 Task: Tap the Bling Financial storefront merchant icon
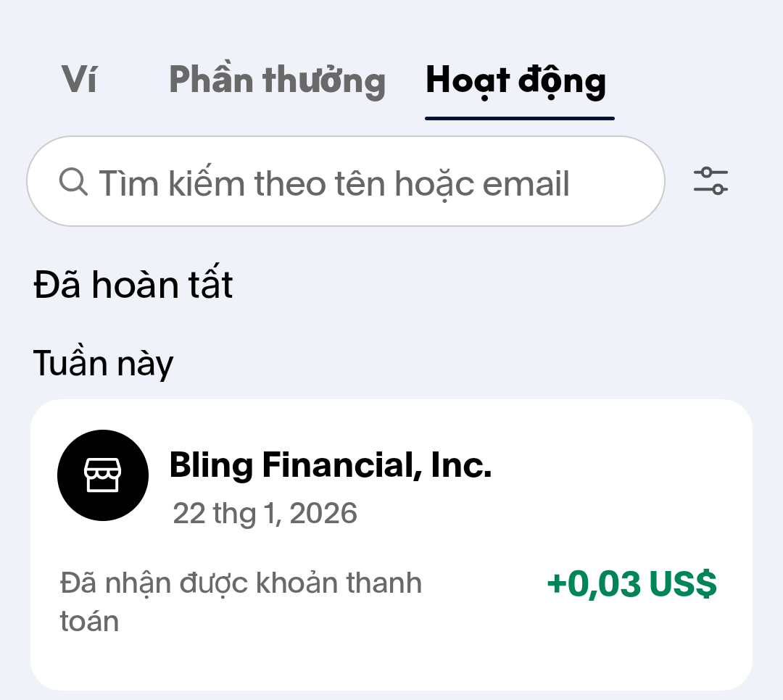point(103,475)
